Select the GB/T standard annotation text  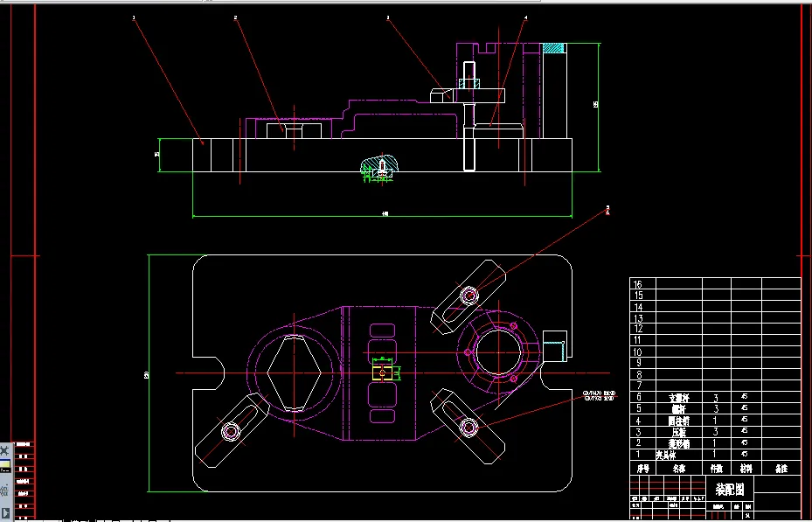[x=599, y=396]
